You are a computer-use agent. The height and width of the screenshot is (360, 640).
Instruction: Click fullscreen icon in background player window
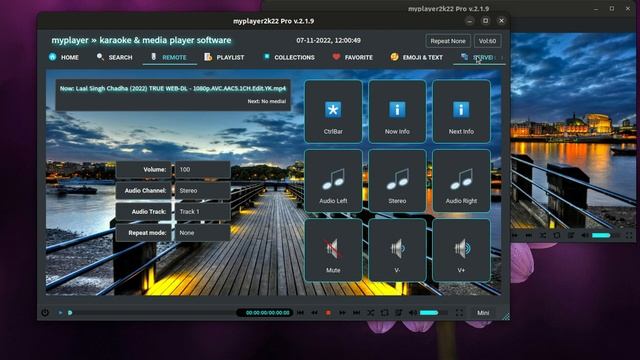pyautogui.click(x=629, y=235)
